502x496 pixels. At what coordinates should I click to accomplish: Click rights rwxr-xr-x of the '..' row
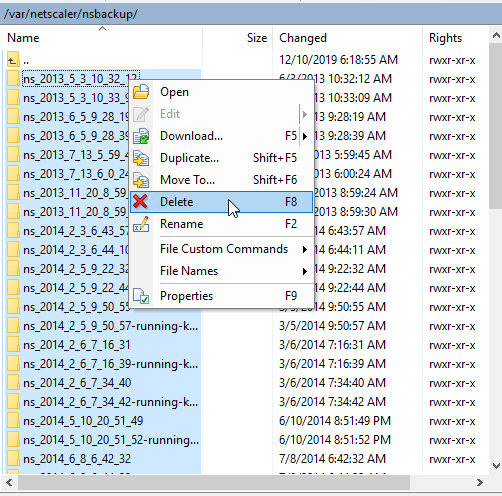[452, 60]
